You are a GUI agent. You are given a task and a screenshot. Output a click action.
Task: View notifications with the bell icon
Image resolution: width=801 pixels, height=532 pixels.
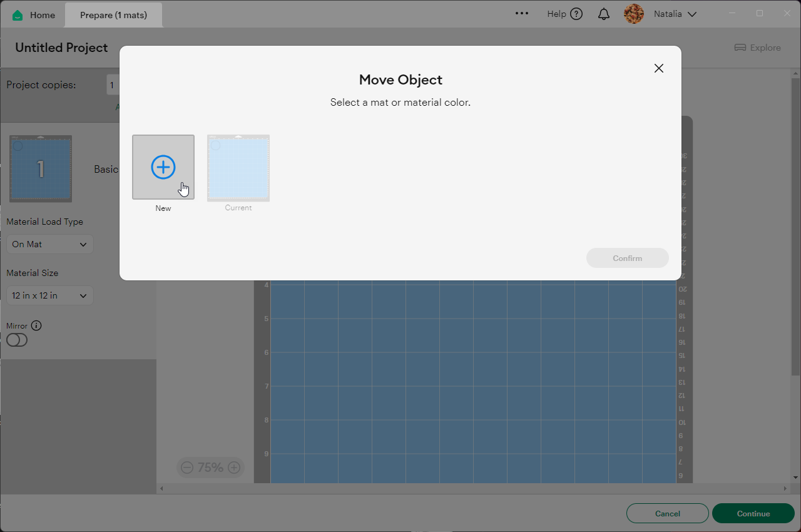(x=603, y=13)
